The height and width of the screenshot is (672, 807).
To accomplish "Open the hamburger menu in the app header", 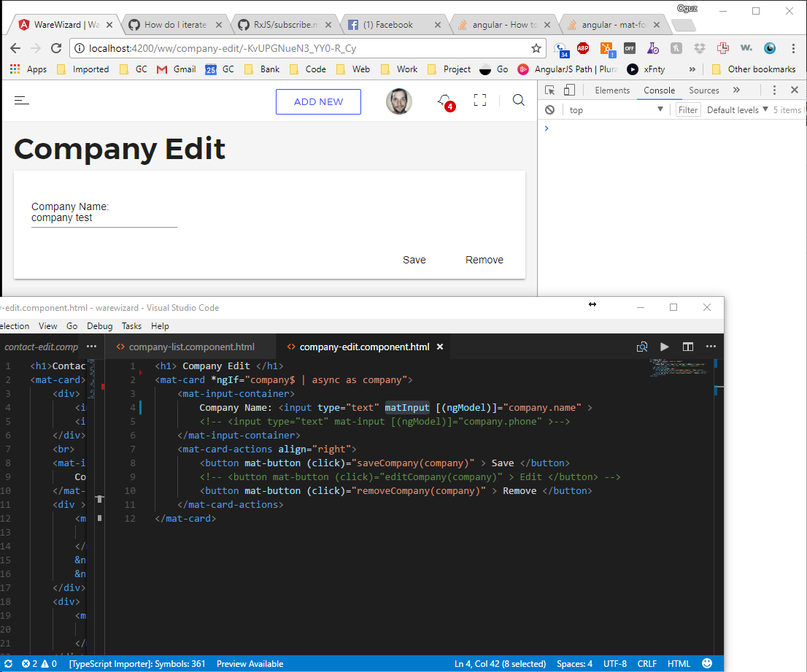I will click(x=22, y=101).
